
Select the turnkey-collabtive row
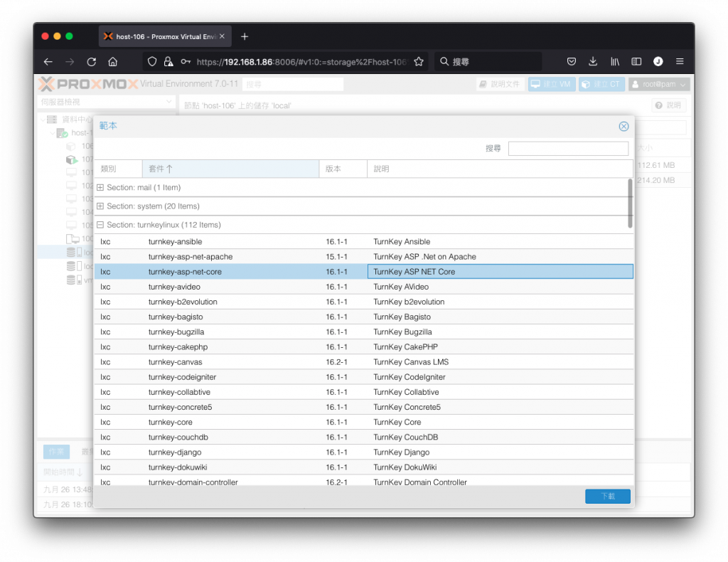363,392
